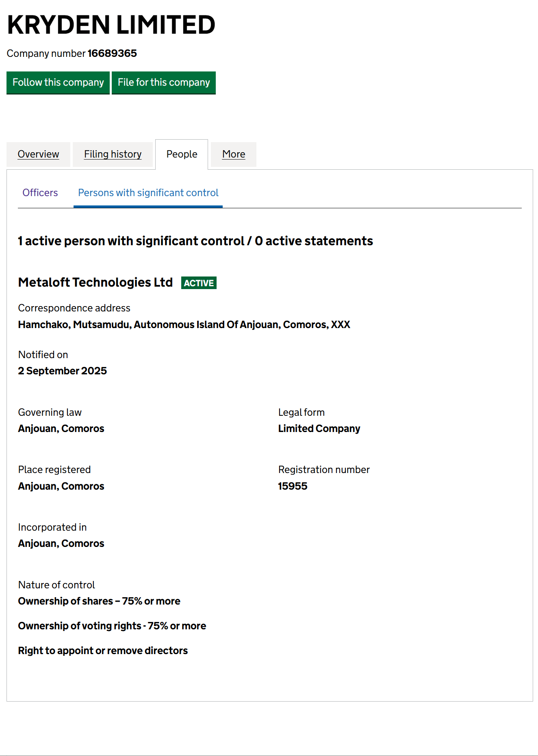Screen dimensions: 538x756
Task: Click Ownership of voting rights - 75% or more
Action: (112, 626)
